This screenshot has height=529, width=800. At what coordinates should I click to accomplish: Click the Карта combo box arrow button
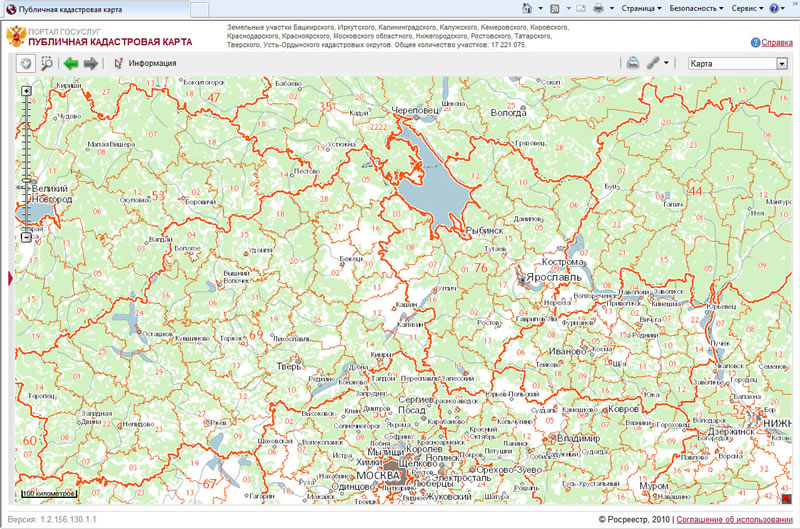pyautogui.click(x=782, y=63)
